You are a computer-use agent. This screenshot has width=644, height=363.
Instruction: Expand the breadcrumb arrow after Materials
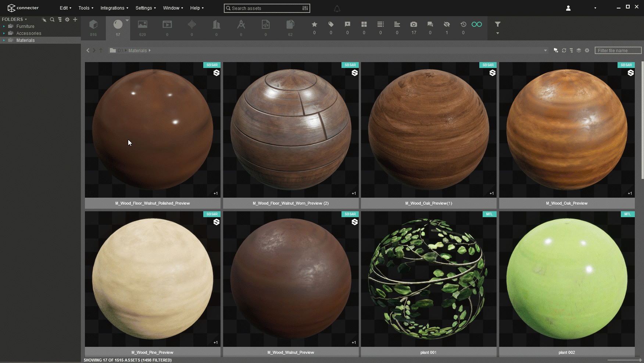tap(150, 50)
